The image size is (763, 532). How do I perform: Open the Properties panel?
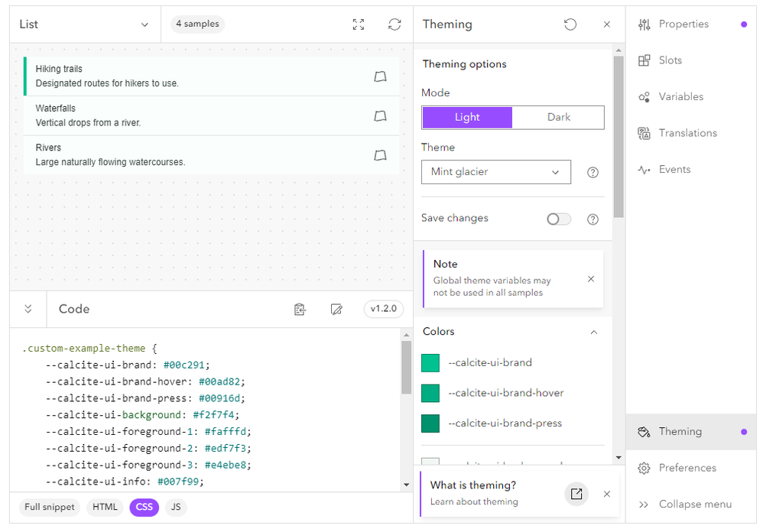point(683,24)
